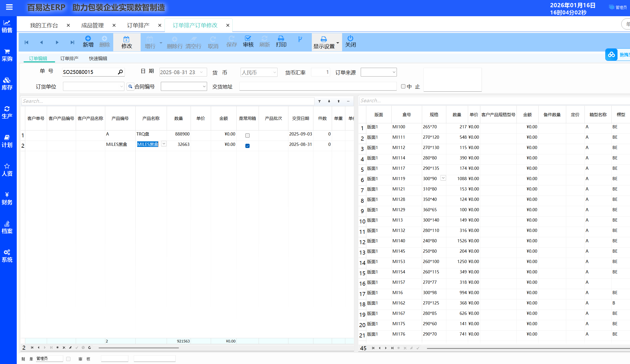Image resolution: width=630 pixels, height=364 pixels.
Task: Open the 合同编号 combo box
Action: [x=204, y=87]
